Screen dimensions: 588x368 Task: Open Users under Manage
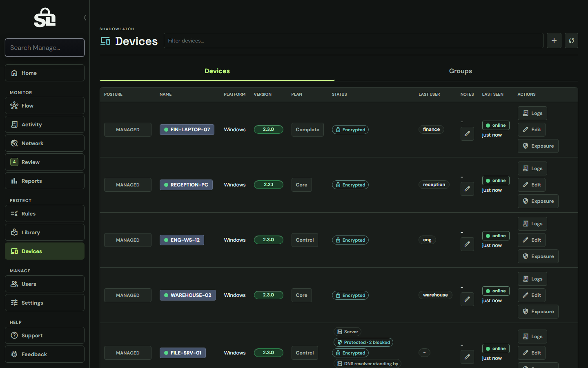click(x=45, y=284)
